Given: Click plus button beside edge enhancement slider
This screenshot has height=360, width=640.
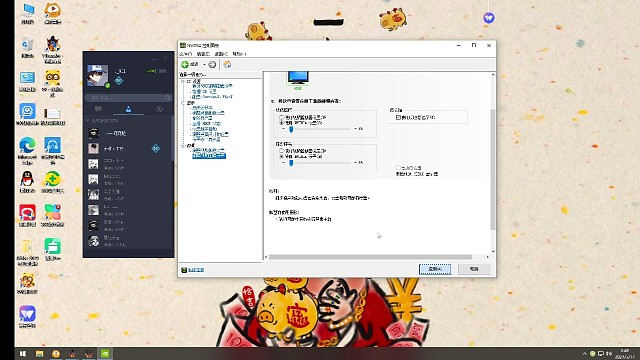Looking at the screenshot, I should pos(355,129).
